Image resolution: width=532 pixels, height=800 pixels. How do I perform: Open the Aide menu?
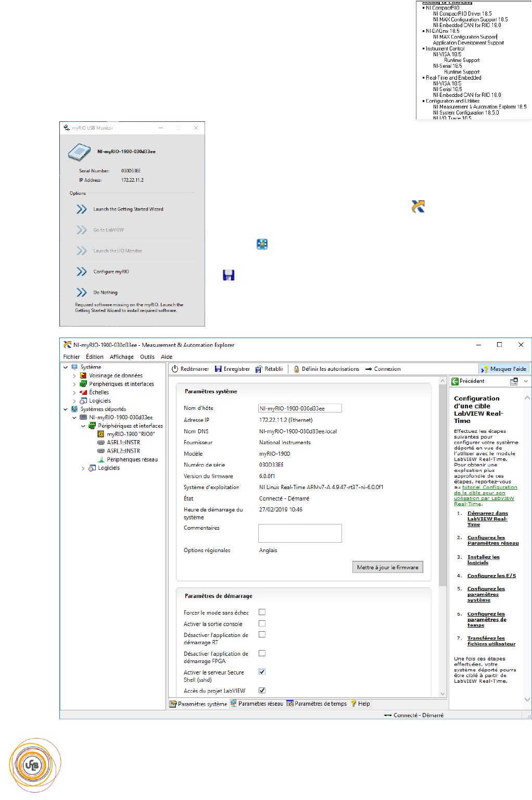tap(167, 357)
